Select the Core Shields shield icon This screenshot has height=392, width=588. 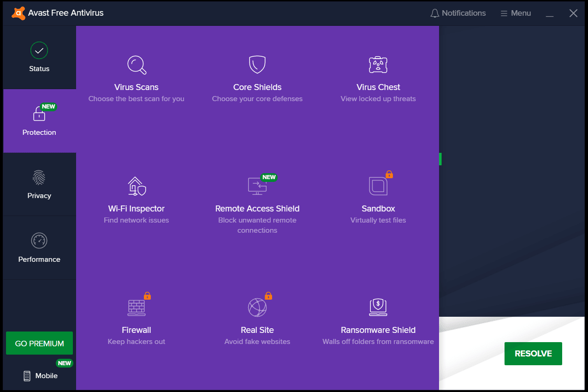(257, 64)
